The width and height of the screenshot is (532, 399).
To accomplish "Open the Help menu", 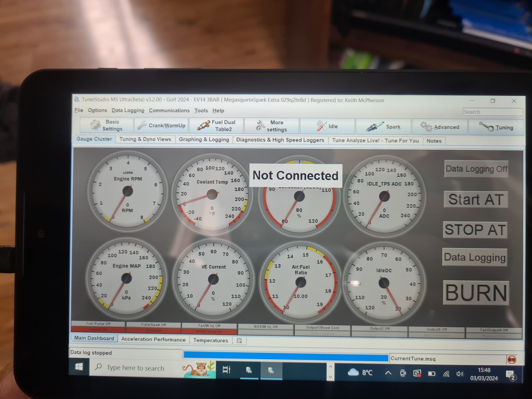I will 218,111.
